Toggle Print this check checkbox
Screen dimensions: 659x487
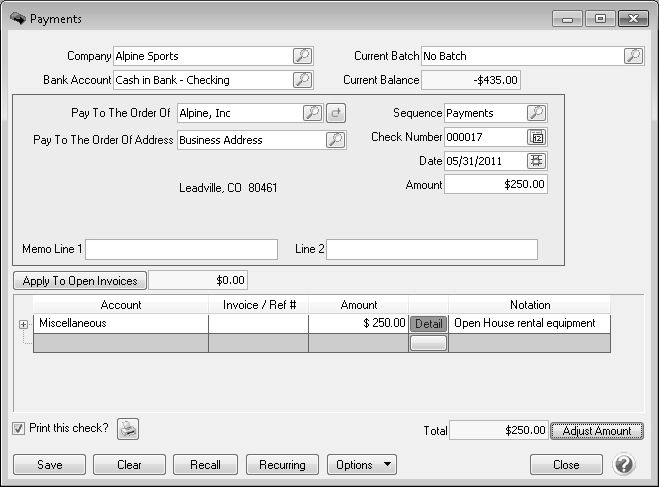[x=19, y=429]
